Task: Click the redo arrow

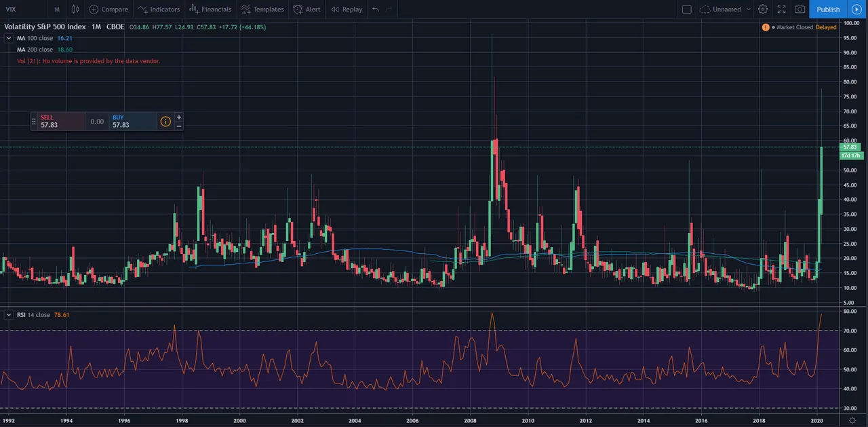Action: (389, 10)
